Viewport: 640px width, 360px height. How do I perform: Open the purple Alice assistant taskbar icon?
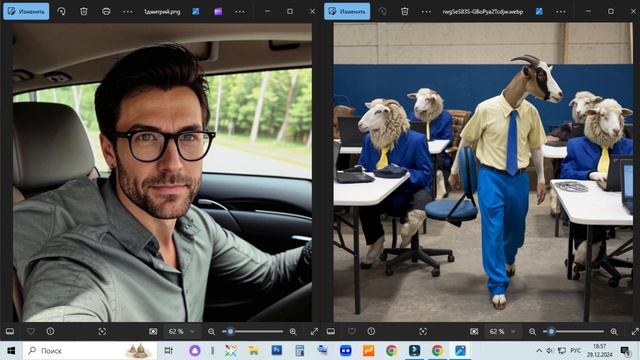tap(195, 351)
